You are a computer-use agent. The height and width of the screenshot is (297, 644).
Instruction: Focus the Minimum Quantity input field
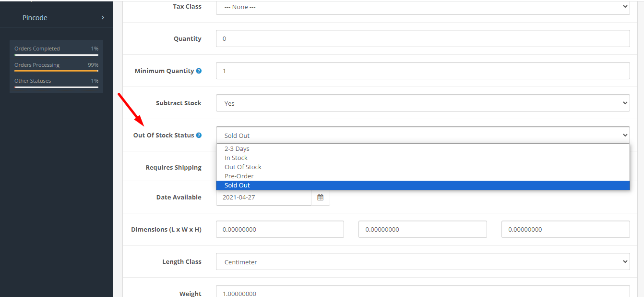[423, 71]
